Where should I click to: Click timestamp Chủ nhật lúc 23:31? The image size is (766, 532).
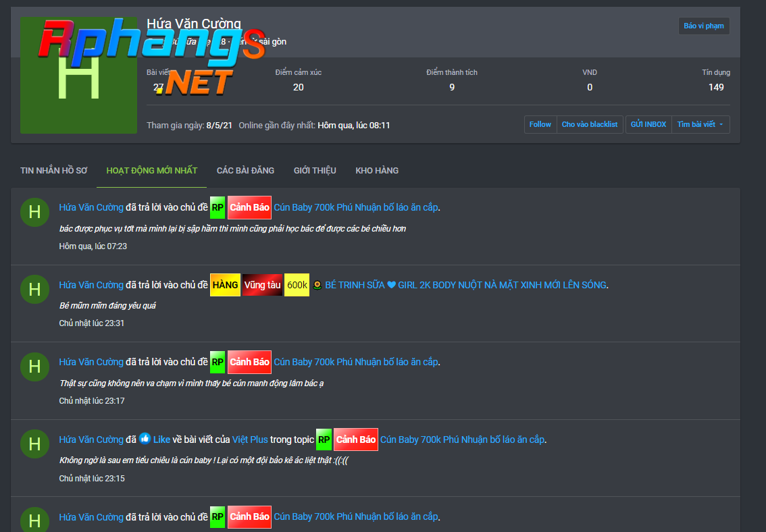(91, 323)
